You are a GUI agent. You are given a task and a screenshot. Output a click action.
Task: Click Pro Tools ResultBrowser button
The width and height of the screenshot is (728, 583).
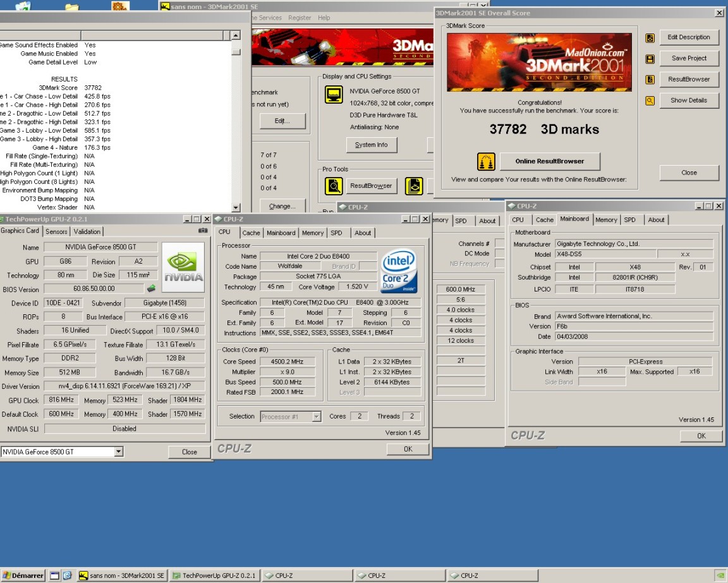pyautogui.click(x=371, y=186)
